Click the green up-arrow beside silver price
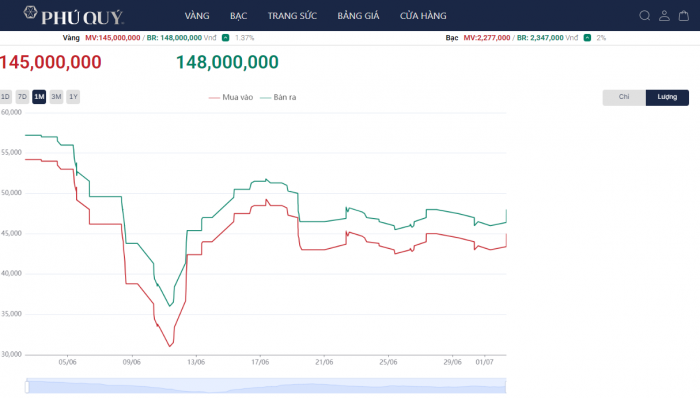Viewport: 700px width, 398px height. [x=588, y=38]
